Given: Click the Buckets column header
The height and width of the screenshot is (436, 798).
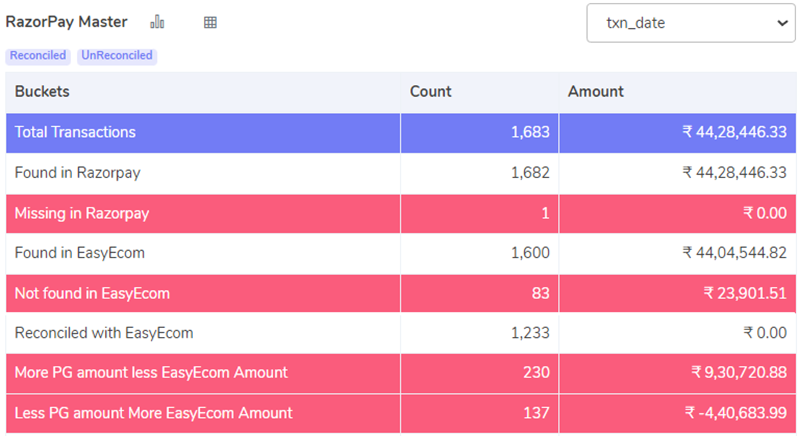Looking at the screenshot, I should [42, 92].
